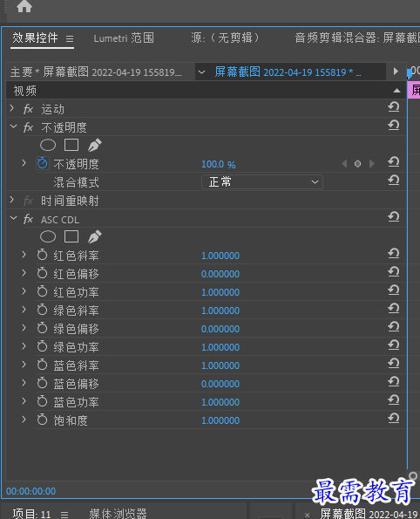Screen dimensions: 420x519
Task: Reset the 红色斜率 parameter
Action: [394, 254]
